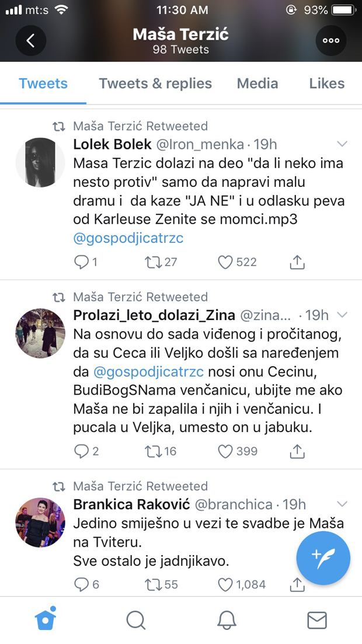Switch to Tweets & replies tab
362x644 pixels.
(x=155, y=83)
